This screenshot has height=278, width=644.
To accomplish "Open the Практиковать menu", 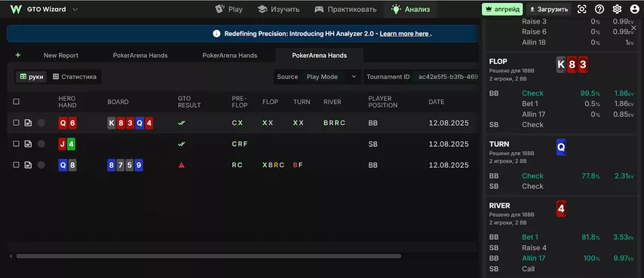I will [345, 9].
